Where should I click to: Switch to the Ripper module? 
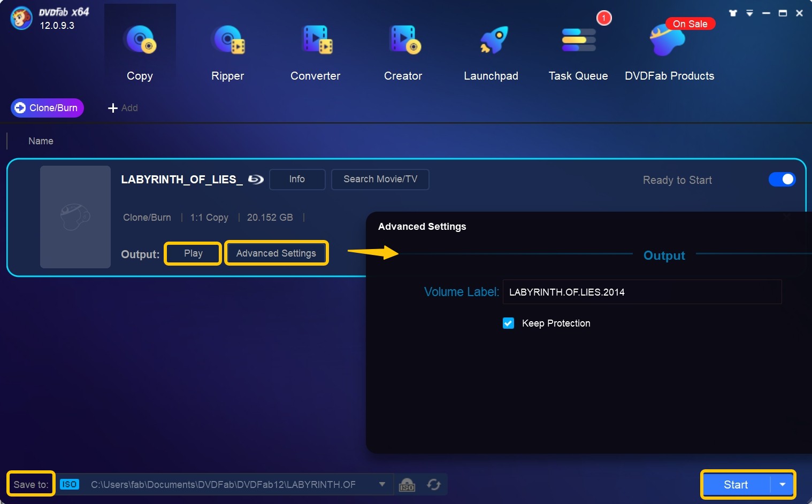[x=227, y=52]
